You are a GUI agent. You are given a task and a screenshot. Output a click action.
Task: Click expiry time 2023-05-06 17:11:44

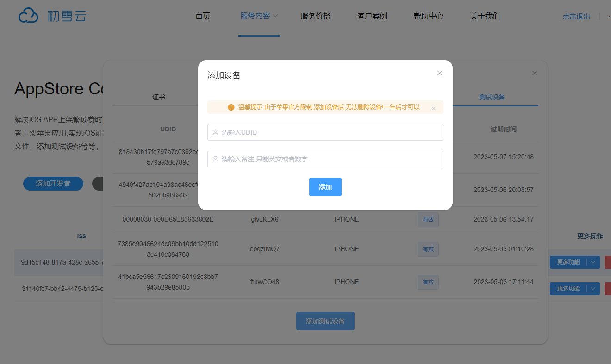(504, 282)
